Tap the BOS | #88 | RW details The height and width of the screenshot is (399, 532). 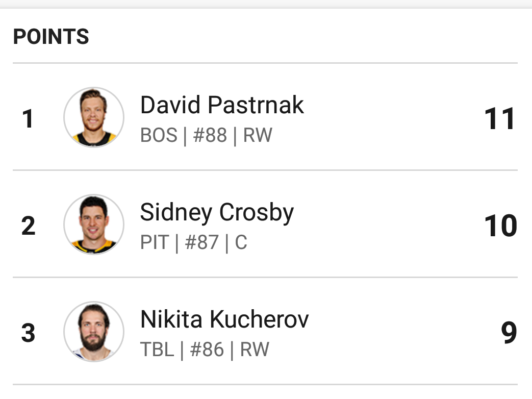click(x=206, y=135)
